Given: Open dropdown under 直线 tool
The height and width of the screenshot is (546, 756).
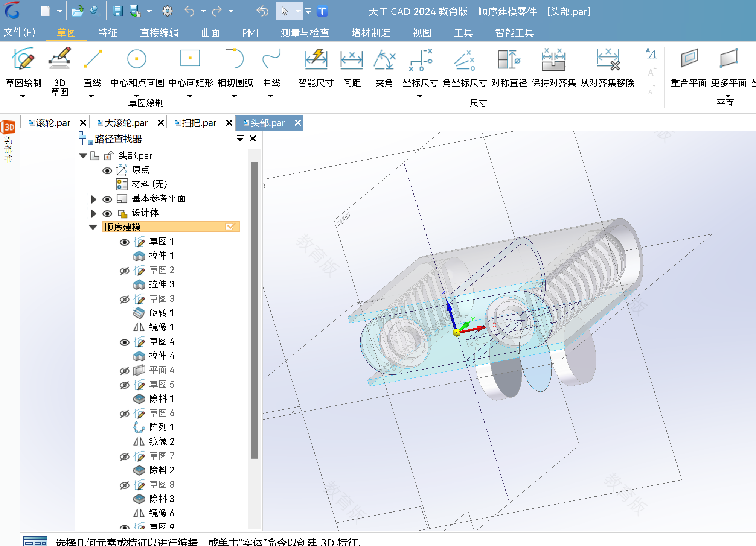Looking at the screenshot, I should point(91,97).
